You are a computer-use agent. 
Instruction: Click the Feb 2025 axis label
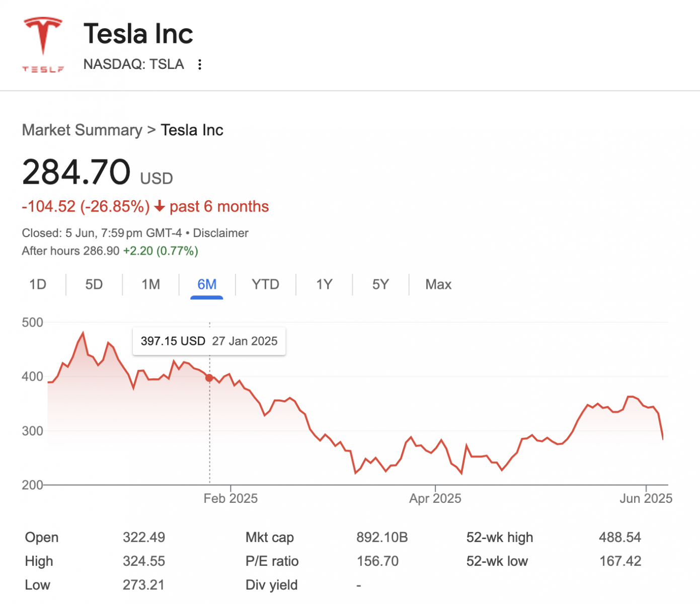pos(230,498)
